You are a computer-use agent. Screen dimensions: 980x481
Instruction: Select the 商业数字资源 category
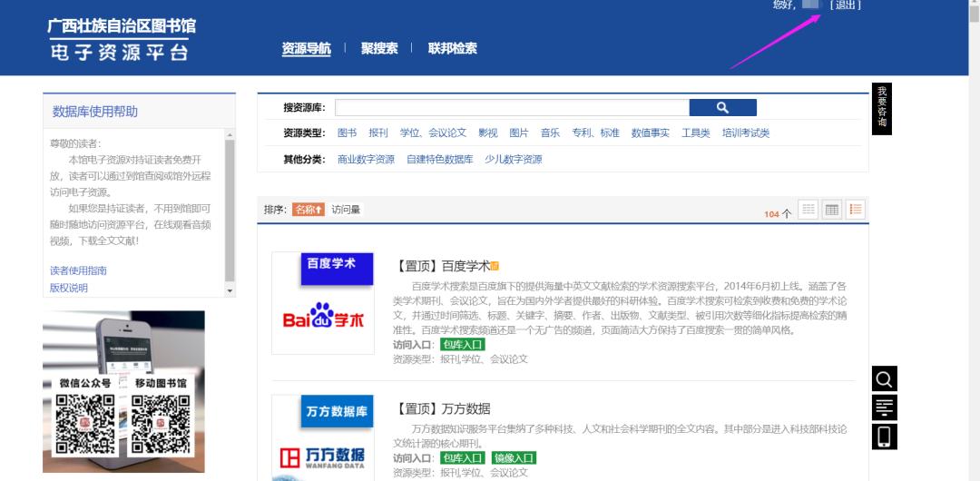pos(367,160)
